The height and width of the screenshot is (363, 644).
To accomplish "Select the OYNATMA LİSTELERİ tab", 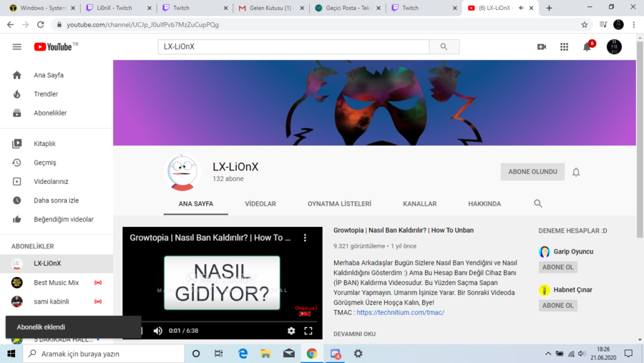I will [x=339, y=204].
